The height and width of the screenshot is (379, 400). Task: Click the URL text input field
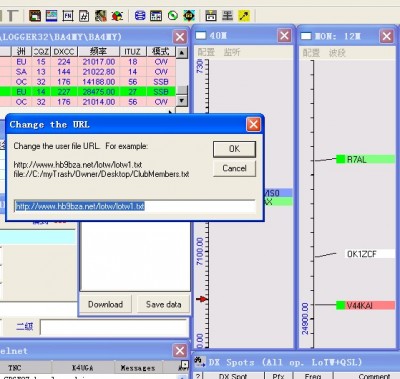135,206
